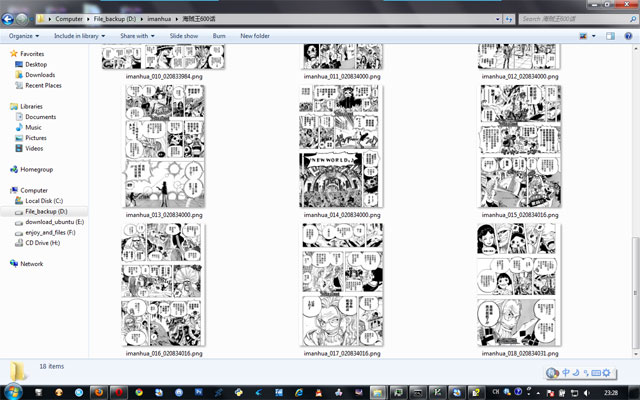Open CD Drive (H:)

coord(42,243)
